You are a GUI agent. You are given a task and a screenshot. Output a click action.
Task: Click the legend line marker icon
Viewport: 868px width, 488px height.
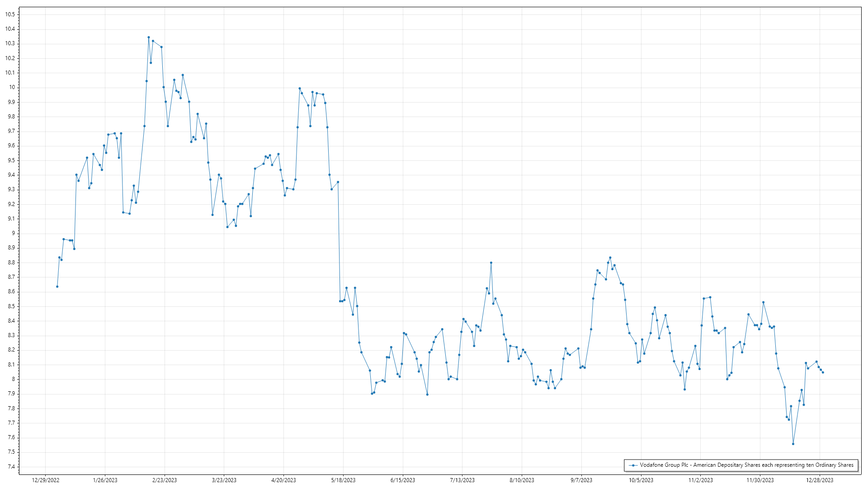633,465
